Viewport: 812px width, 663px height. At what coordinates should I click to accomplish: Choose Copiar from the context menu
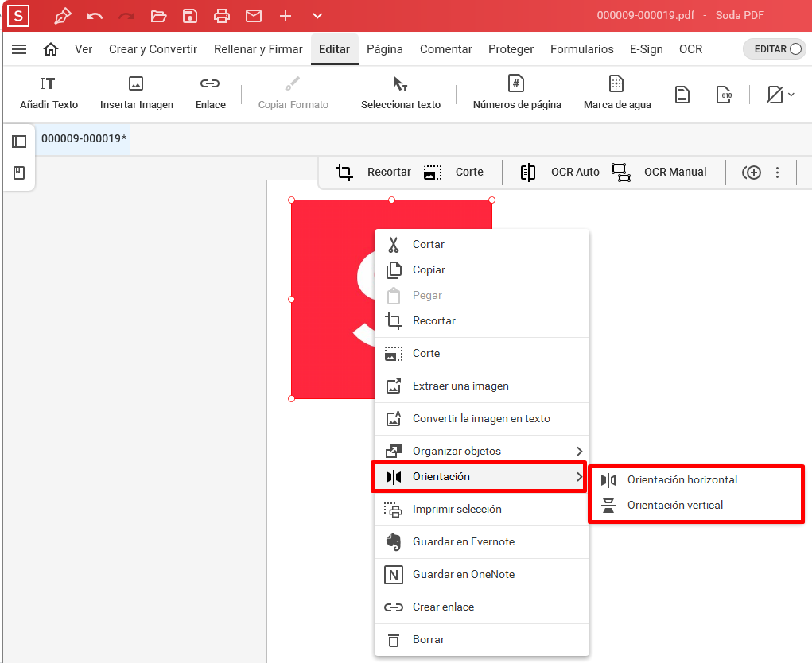coord(482,269)
